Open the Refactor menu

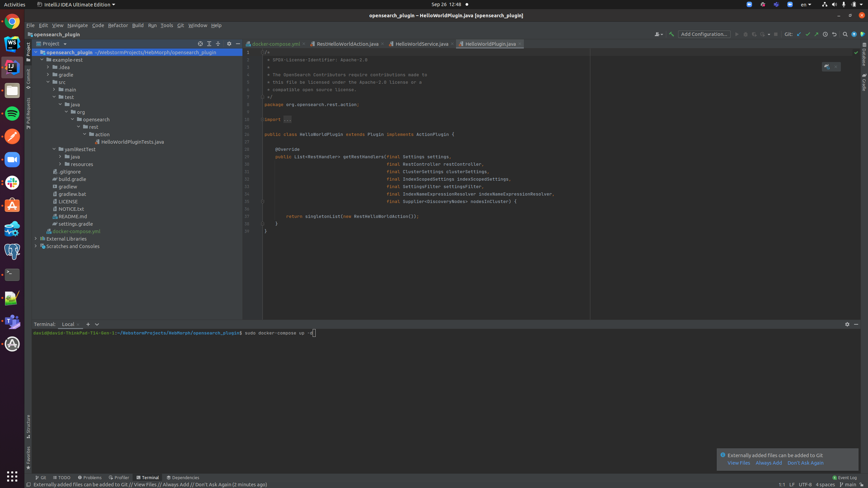(118, 25)
